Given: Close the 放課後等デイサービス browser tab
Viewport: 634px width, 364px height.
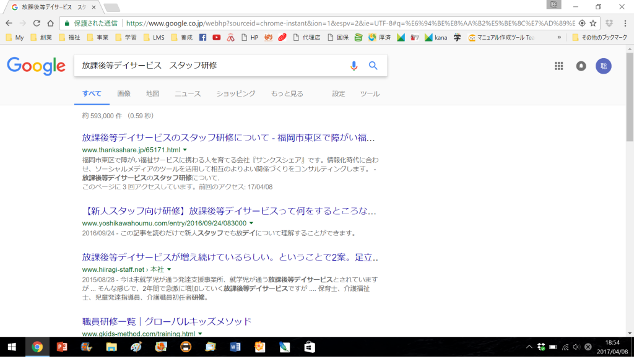Looking at the screenshot, I should [x=94, y=7].
